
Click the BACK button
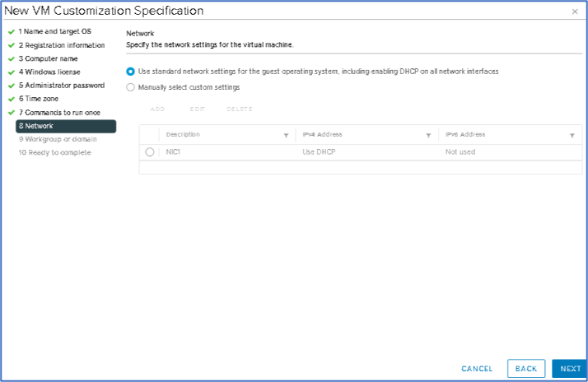coord(526,369)
